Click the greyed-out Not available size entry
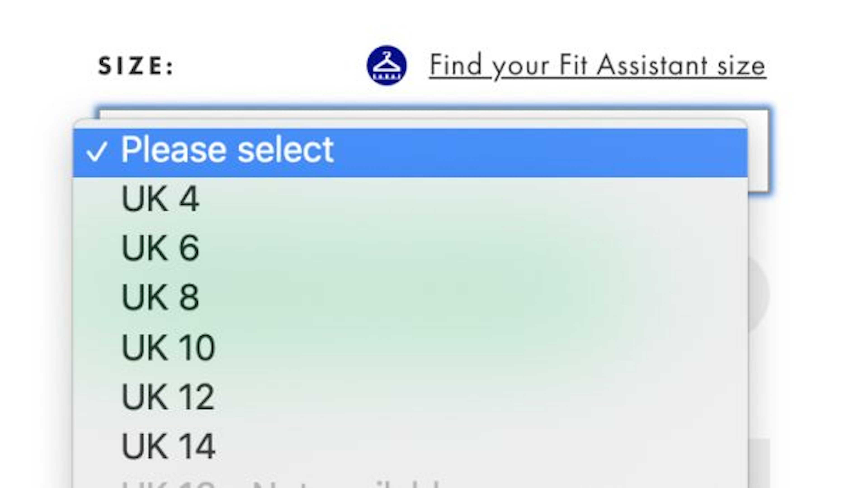Viewport: 868px width, 488px height. click(x=410, y=481)
